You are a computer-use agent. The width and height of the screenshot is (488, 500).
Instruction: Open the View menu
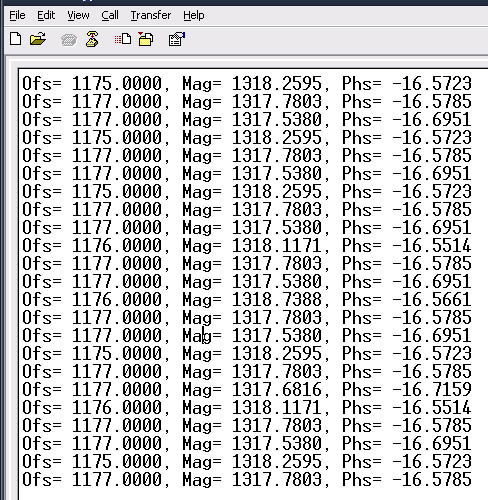[78, 15]
